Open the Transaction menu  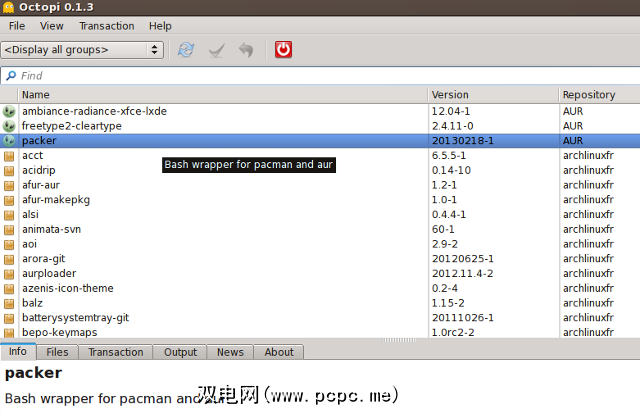tap(107, 26)
